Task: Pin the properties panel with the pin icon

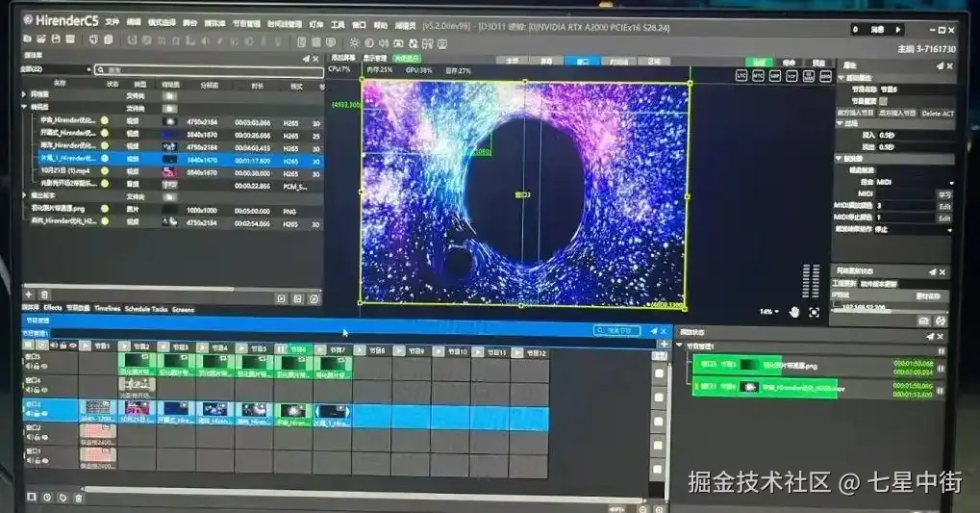Action: (x=940, y=65)
